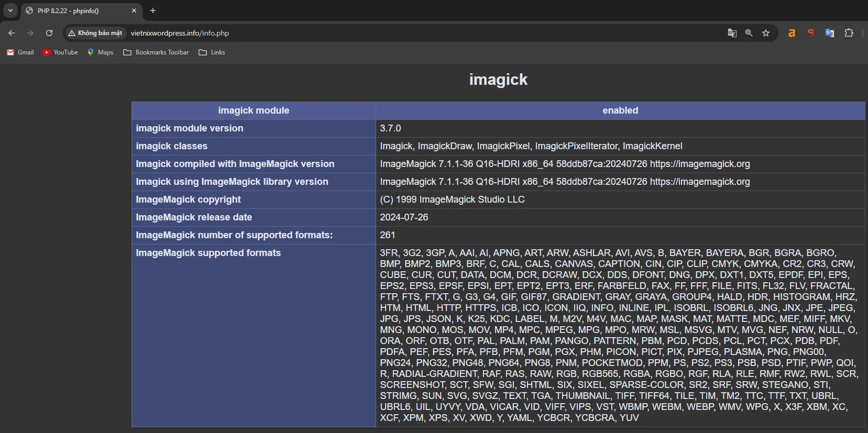
Task: Bookmark this page with the star icon
Action: [766, 33]
